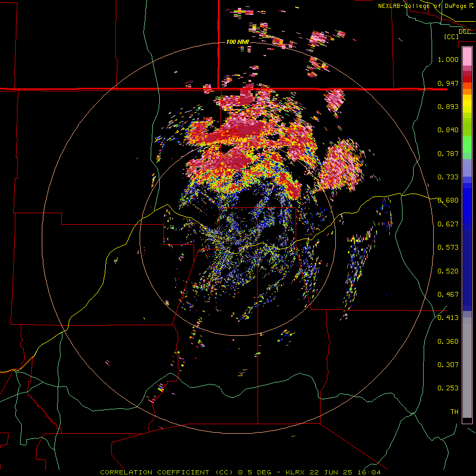Click the TH label on the scale
This screenshot has width=476, height=476.
click(x=454, y=412)
